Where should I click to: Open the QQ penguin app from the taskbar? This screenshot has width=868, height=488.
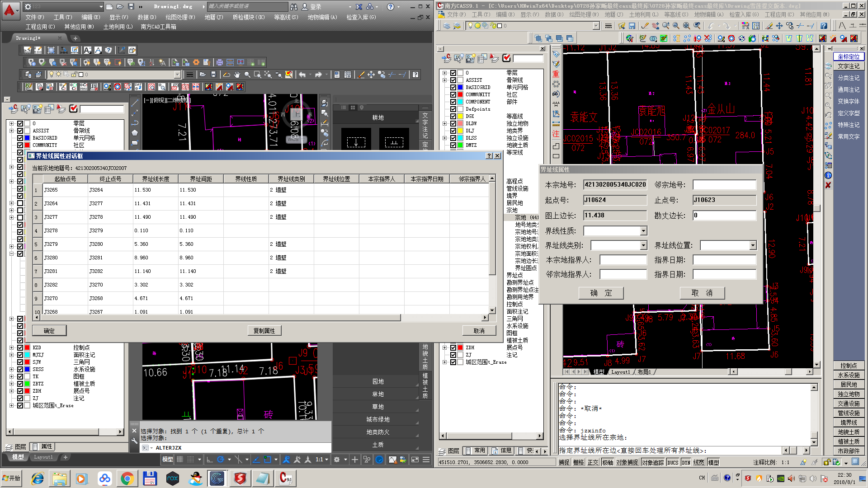point(195,479)
